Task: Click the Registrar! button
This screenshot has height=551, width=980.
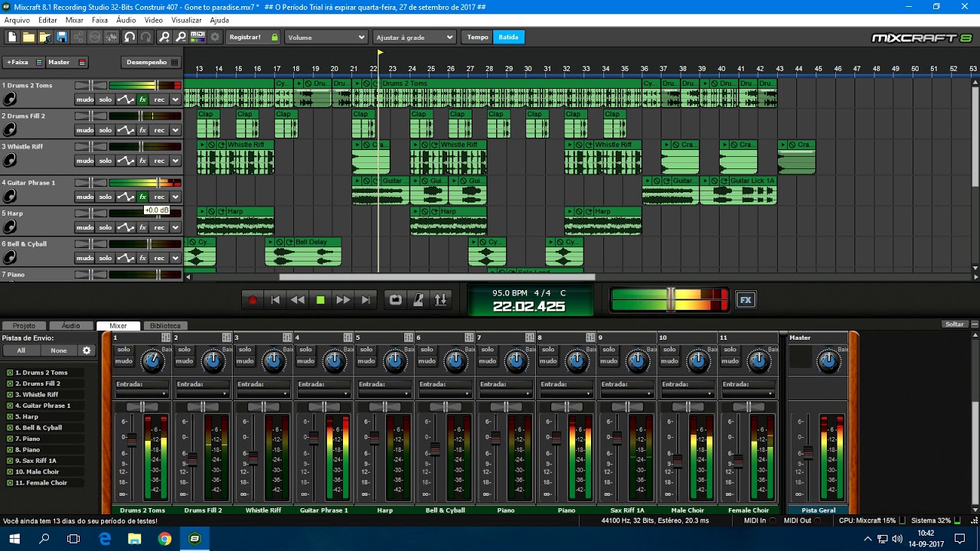Action: [253, 37]
